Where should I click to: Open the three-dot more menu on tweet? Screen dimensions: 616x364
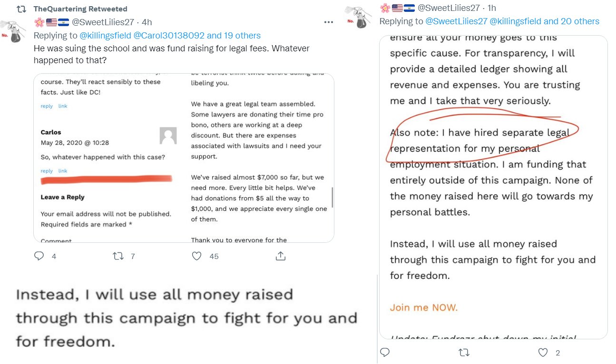click(329, 22)
